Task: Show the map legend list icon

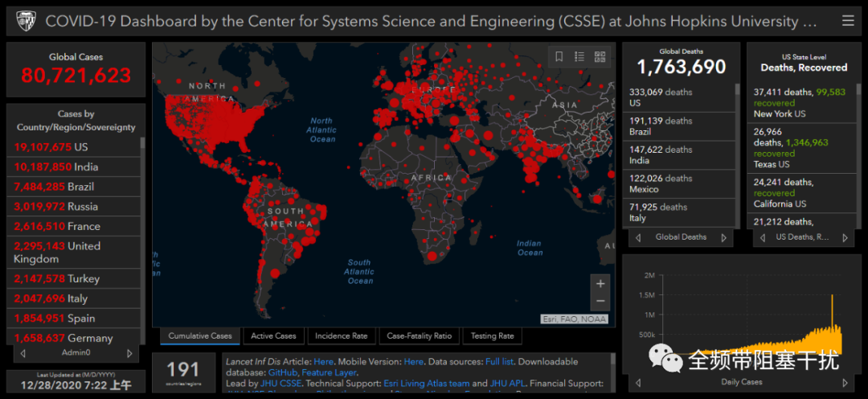Action: coord(579,56)
